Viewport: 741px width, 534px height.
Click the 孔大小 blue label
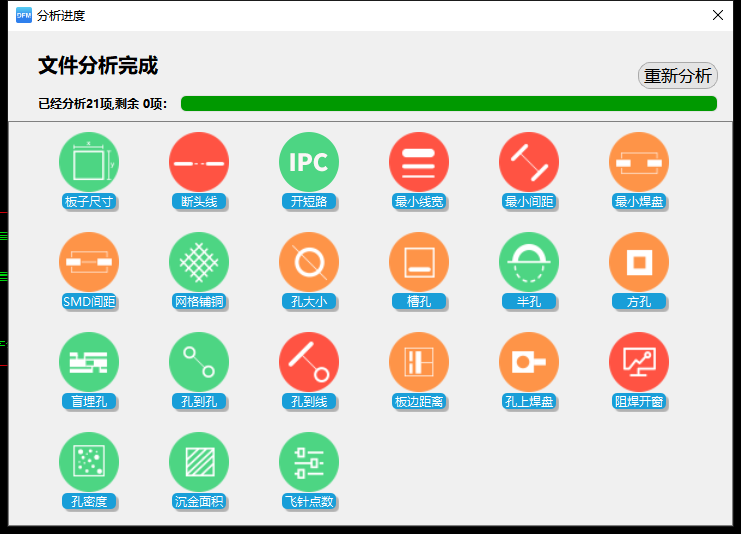click(x=309, y=301)
